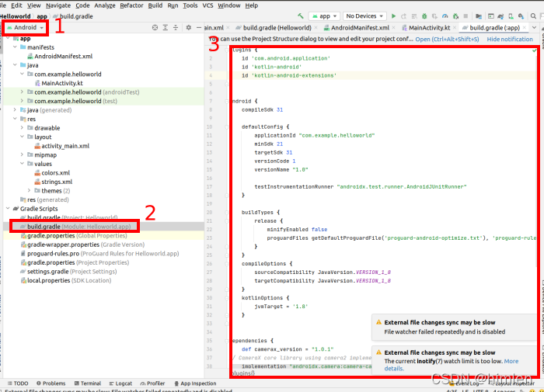This screenshot has width=544, height=392.
Task: Open the Profile app gauge icon
Action: [445, 16]
